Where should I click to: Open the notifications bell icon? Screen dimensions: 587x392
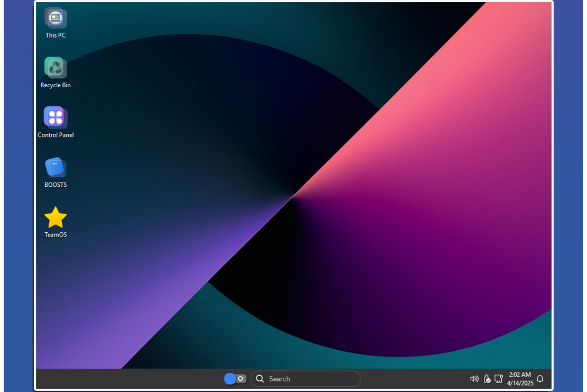tap(540, 379)
